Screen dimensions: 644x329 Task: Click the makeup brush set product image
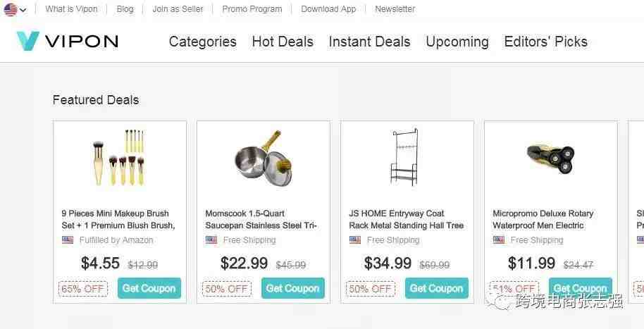pos(120,157)
